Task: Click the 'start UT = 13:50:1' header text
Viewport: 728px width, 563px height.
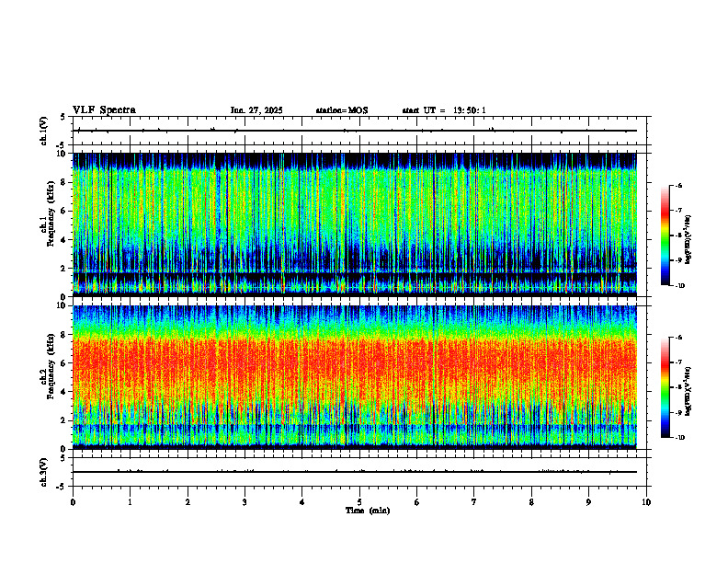Action: tap(444, 110)
